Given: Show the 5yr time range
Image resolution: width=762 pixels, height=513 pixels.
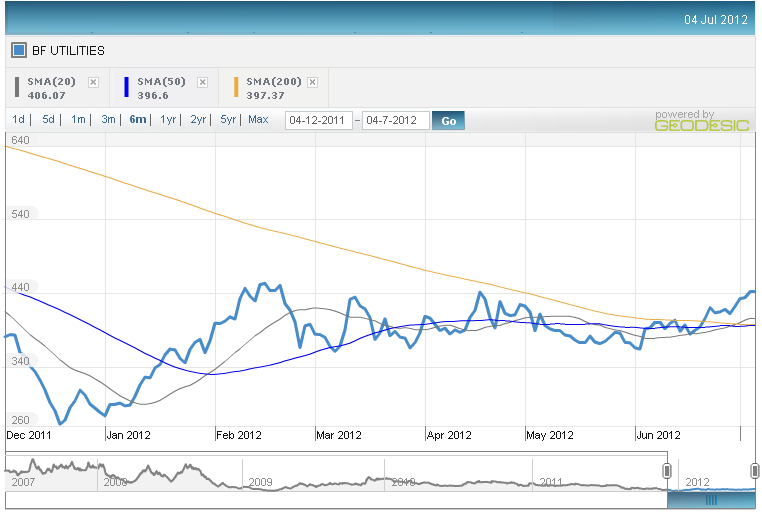Looking at the screenshot, I should tap(228, 120).
